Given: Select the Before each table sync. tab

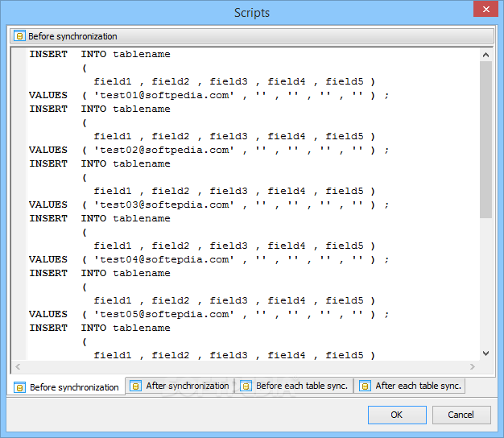Looking at the screenshot, I should (294, 386).
